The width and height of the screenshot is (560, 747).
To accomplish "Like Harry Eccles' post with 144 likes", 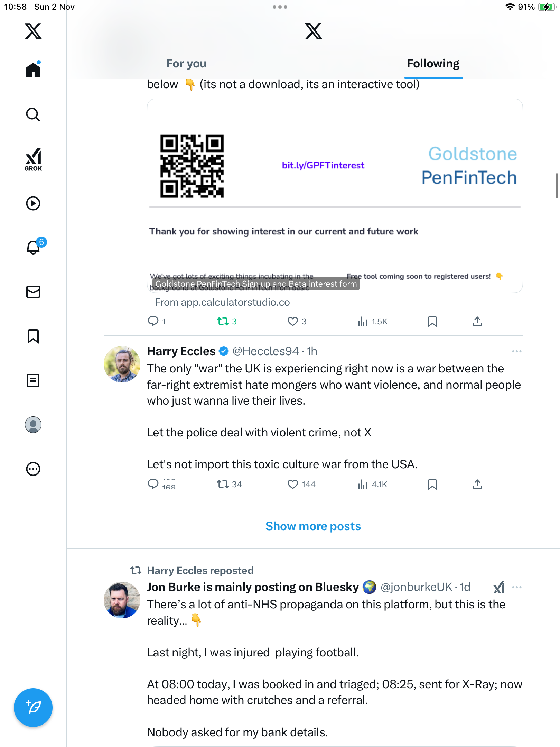I will point(293,484).
